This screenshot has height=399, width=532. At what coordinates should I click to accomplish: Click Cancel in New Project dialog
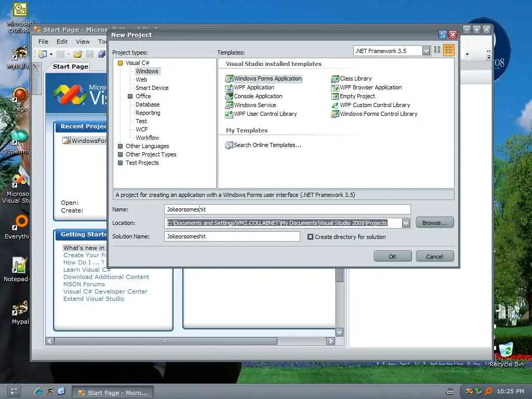435,257
